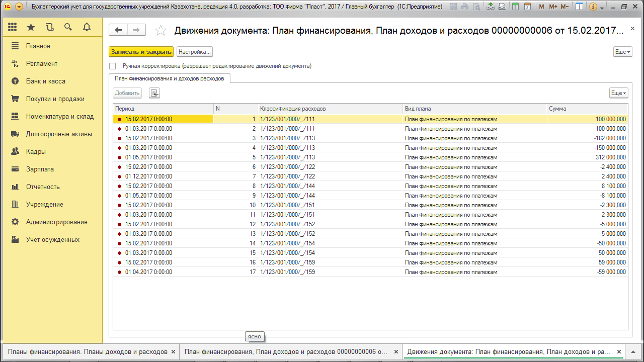Image resolution: width=644 pixels, height=362 pixels.
Task: Open the calculator icon in the title bar
Action: click(515, 7)
